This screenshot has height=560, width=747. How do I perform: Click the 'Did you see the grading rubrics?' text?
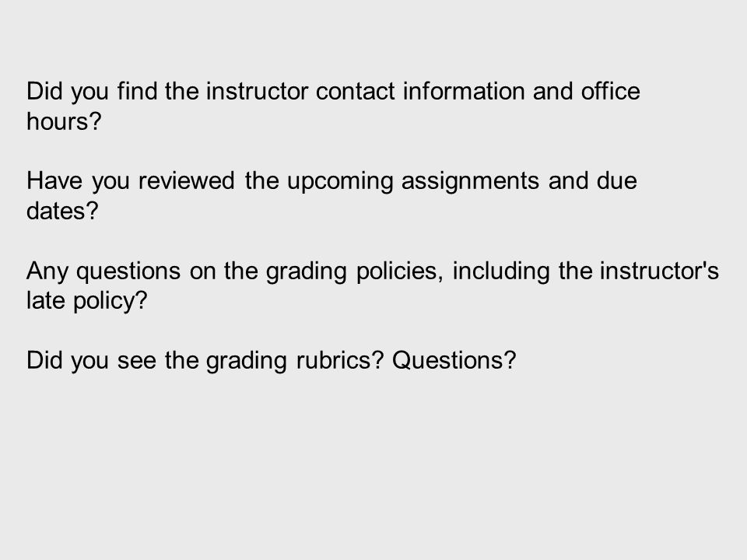click(x=205, y=360)
